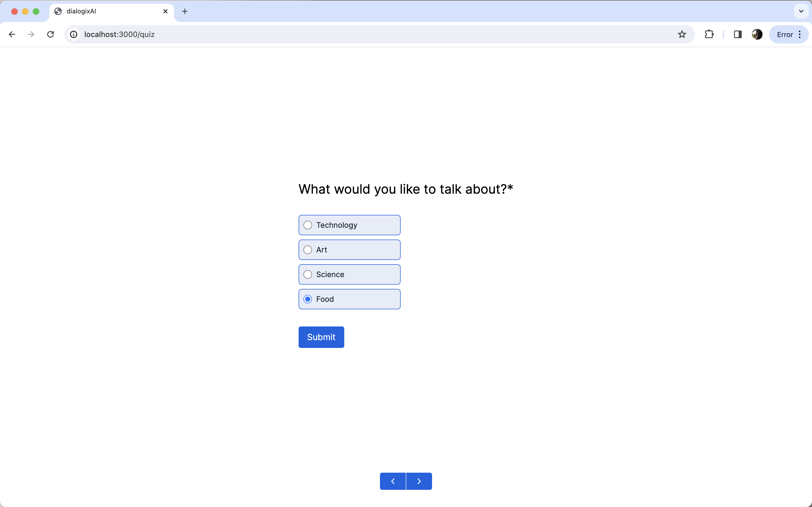Open the three-dot browser menu
The width and height of the screenshot is (812, 507).
pos(800,34)
